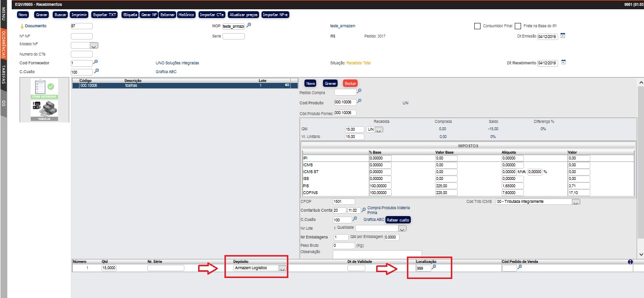Image resolution: width=644 pixels, height=298 pixels.
Task: Click the Importar NF-e button
Action: point(276,15)
